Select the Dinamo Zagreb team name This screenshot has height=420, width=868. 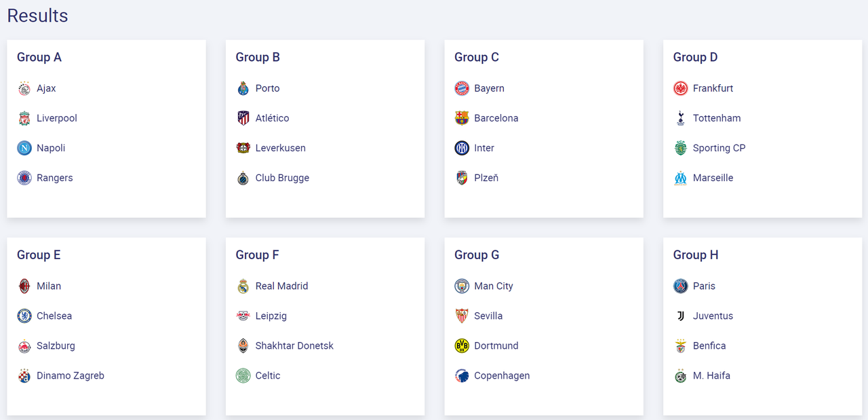click(71, 375)
